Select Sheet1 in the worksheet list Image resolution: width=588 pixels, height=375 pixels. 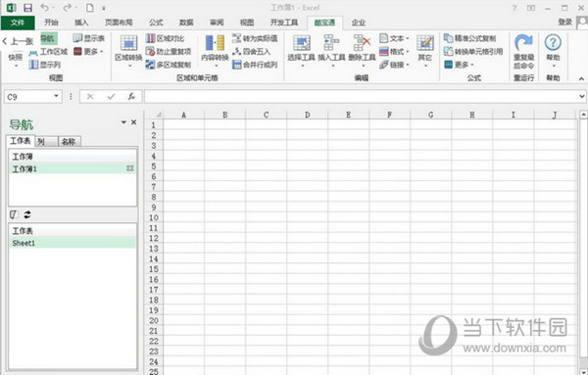point(73,243)
